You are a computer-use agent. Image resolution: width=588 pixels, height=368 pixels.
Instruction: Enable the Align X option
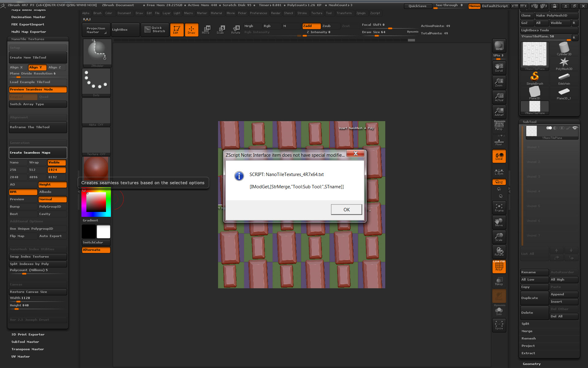(18, 67)
